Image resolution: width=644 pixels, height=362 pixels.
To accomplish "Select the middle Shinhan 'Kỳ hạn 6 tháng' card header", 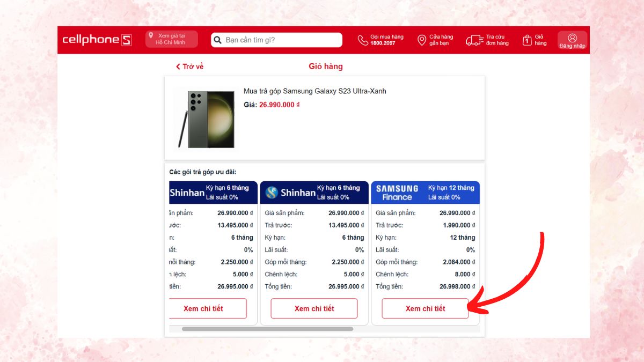I will (314, 193).
